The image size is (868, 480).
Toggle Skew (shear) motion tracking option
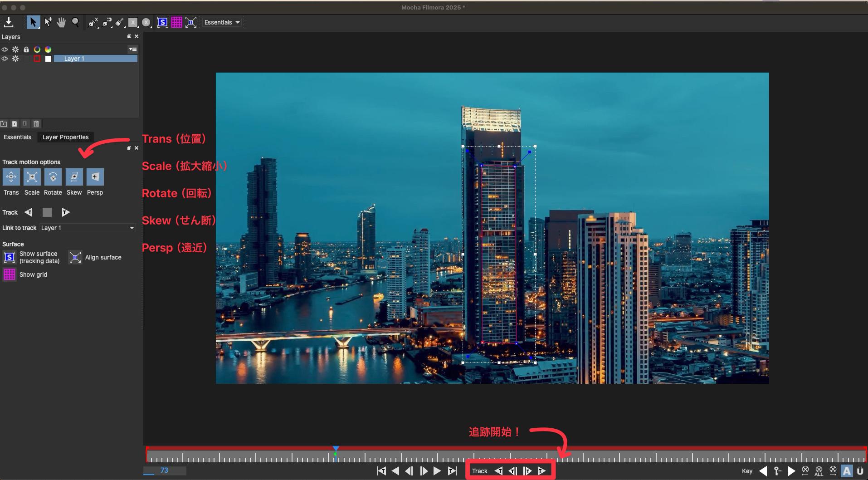tap(74, 177)
